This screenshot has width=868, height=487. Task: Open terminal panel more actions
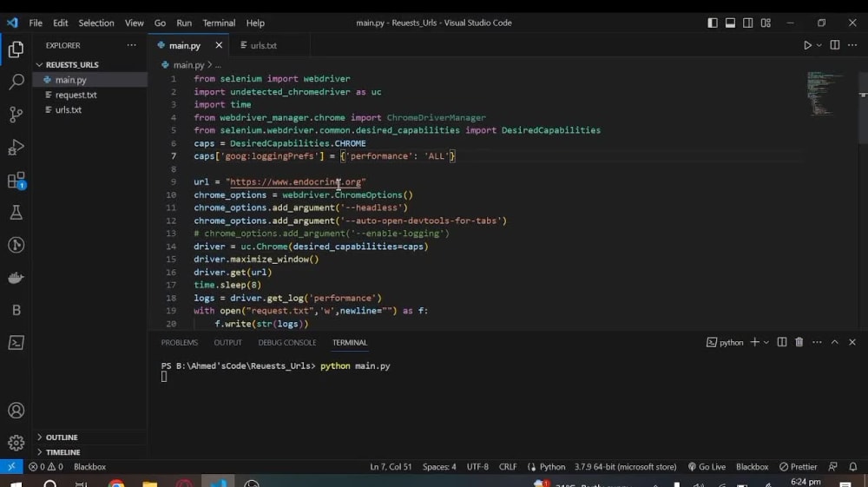[817, 343]
